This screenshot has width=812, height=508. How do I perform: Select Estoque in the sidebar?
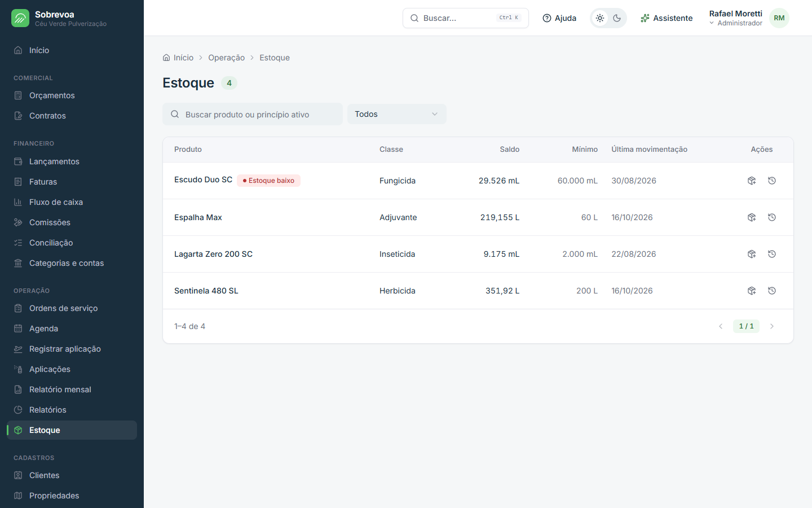tap(72, 430)
